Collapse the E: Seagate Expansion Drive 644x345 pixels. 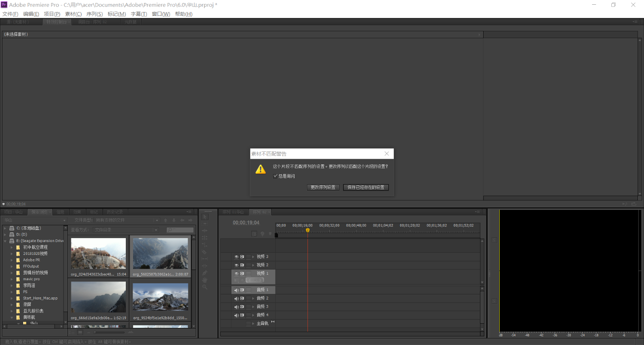coord(5,241)
